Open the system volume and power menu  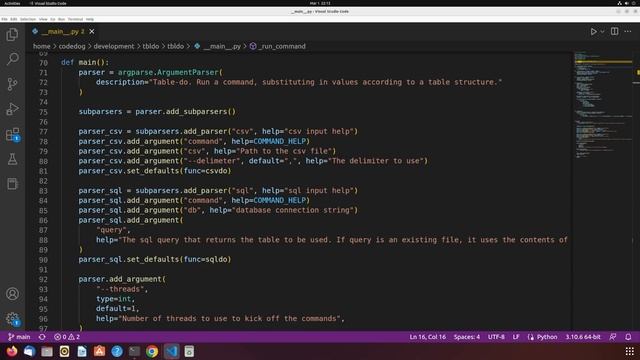(x=627, y=3)
